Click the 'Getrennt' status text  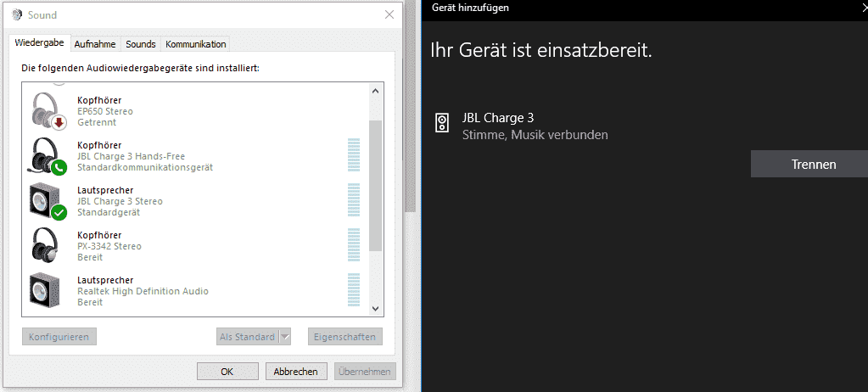tap(97, 122)
